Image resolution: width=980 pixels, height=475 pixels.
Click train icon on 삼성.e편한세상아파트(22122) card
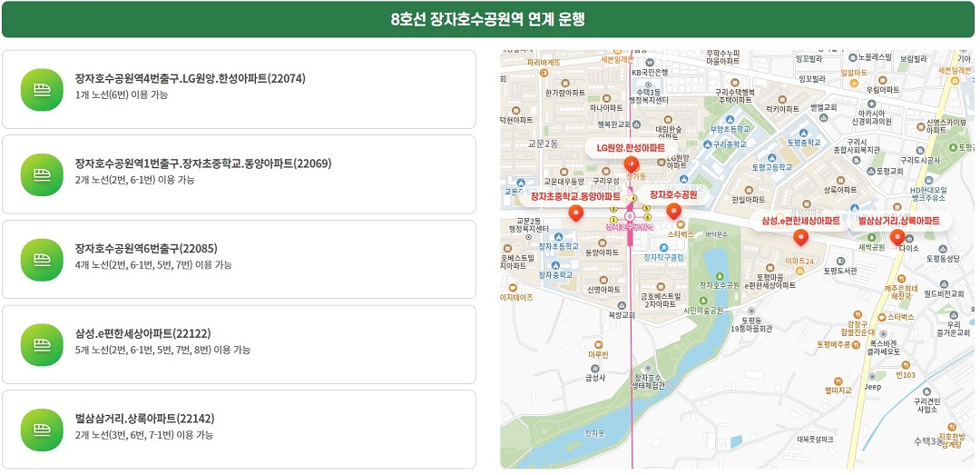[42, 345]
